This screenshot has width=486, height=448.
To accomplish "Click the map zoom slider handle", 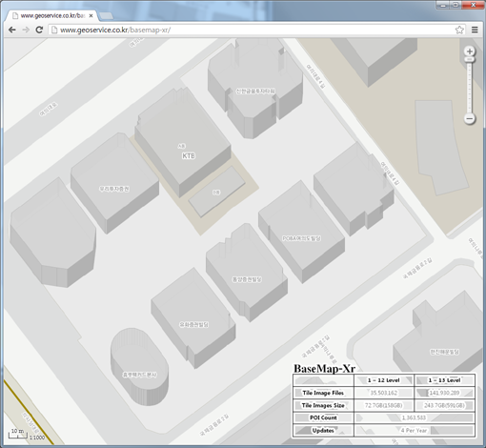I will (470, 59).
